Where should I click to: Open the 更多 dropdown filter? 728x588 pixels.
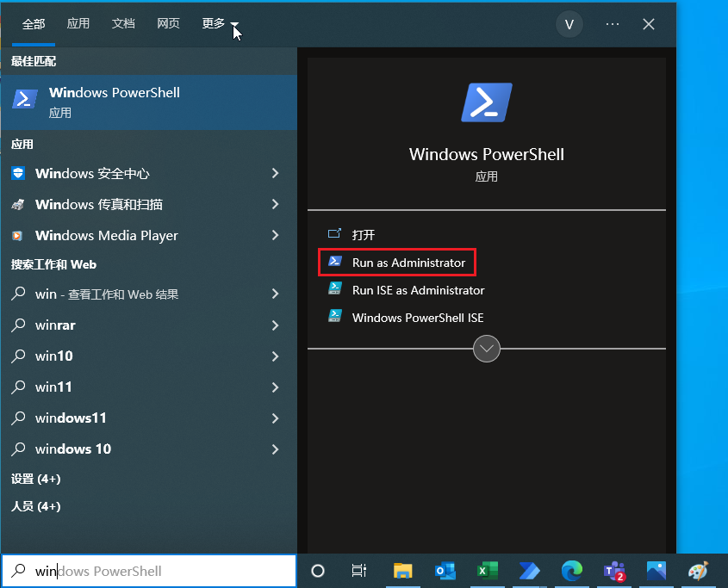220,23
